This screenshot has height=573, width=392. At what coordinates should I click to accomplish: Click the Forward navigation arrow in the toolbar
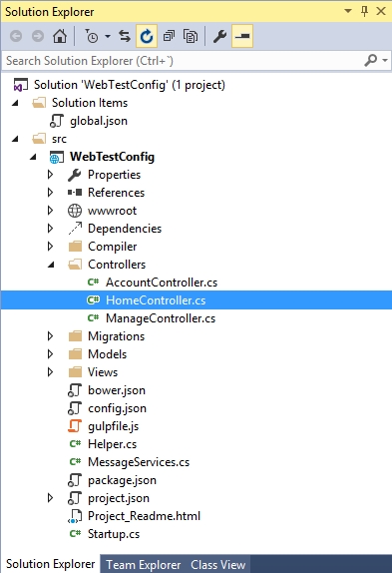(x=38, y=36)
